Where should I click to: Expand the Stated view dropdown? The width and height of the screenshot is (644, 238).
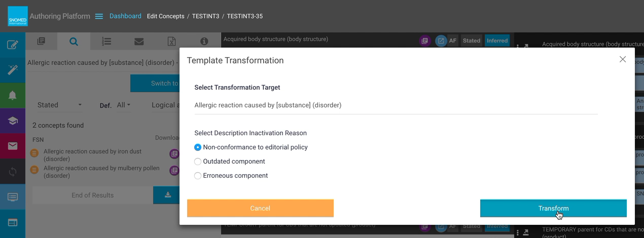[x=60, y=105]
